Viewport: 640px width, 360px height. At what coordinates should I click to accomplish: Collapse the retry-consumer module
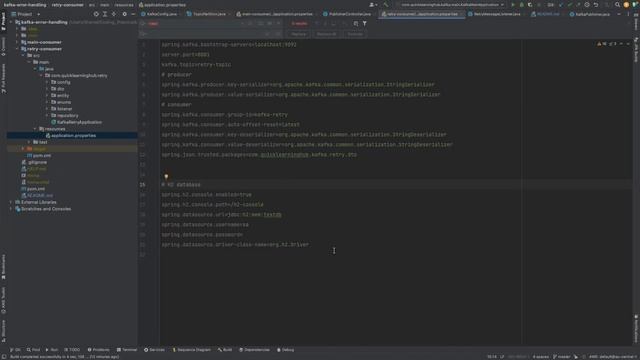pyautogui.click(x=17, y=49)
